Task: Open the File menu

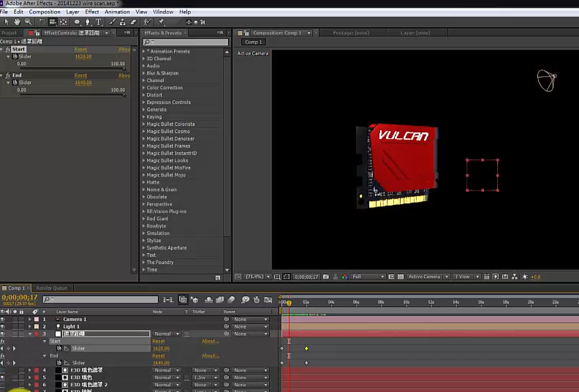Action: tap(4, 12)
